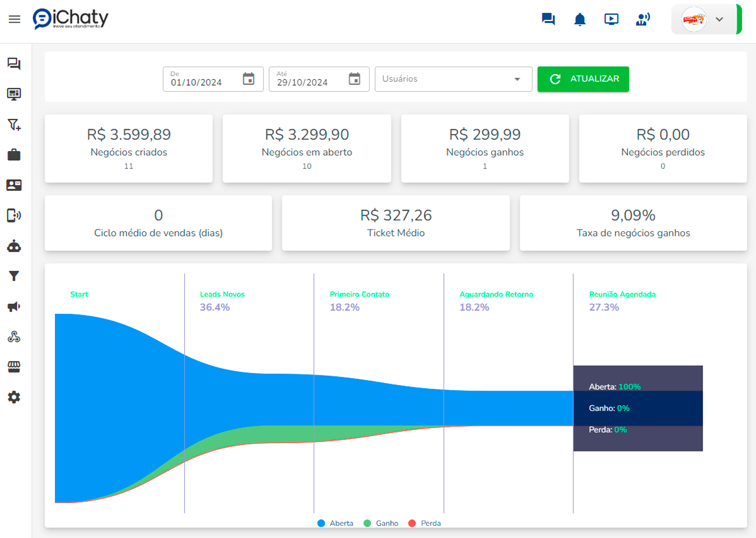Expand the Usuários dropdown
Screen dimensions: 756x538
click(x=453, y=79)
